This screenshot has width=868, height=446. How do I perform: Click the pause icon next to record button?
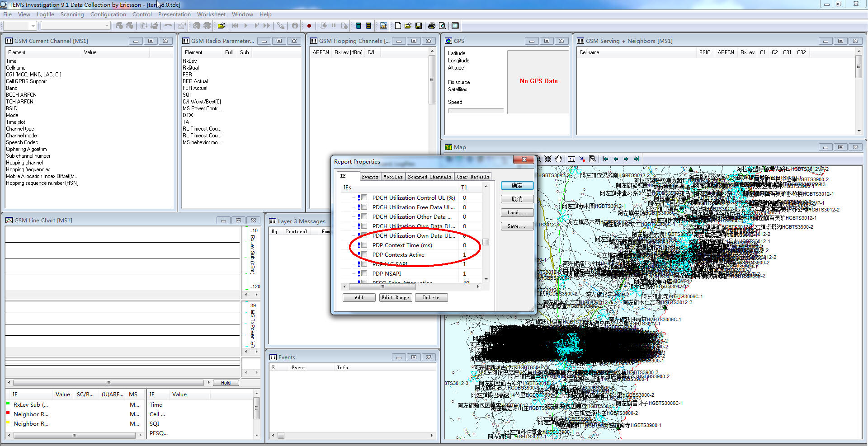[x=334, y=26]
